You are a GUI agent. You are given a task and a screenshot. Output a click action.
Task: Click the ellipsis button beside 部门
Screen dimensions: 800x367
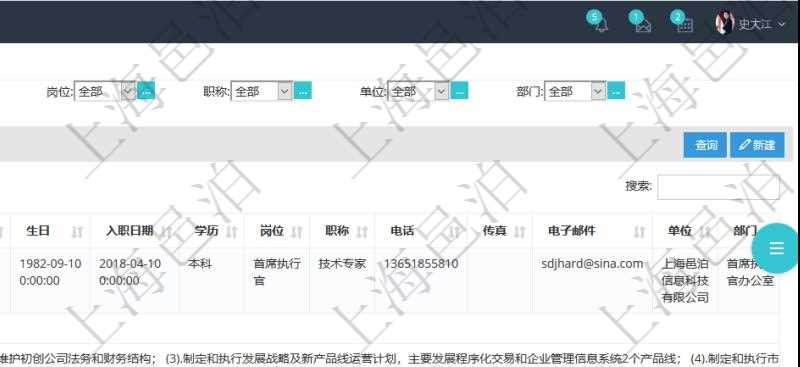[616, 91]
